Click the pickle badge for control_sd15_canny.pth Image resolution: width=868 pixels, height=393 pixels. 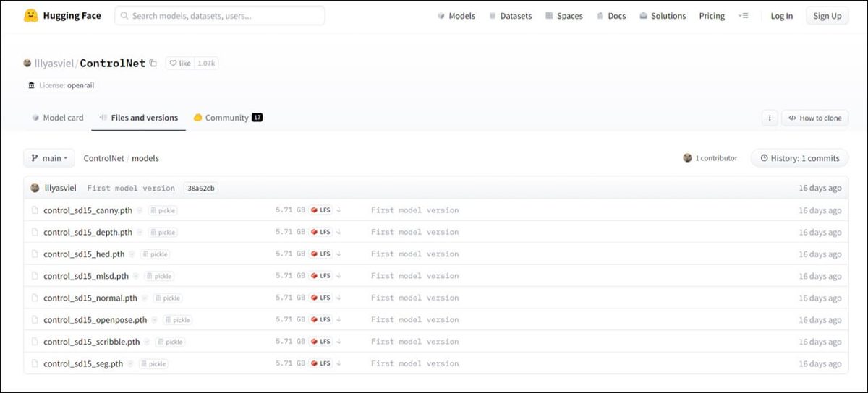163,210
